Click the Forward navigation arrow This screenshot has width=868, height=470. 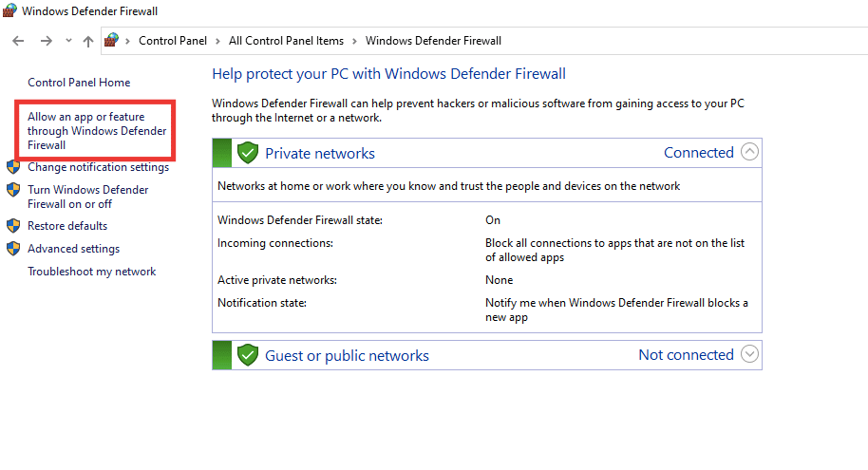(x=47, y=41)
